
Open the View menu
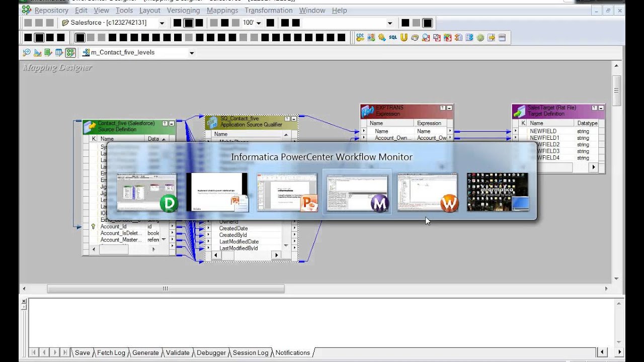[x=101, y=10]
